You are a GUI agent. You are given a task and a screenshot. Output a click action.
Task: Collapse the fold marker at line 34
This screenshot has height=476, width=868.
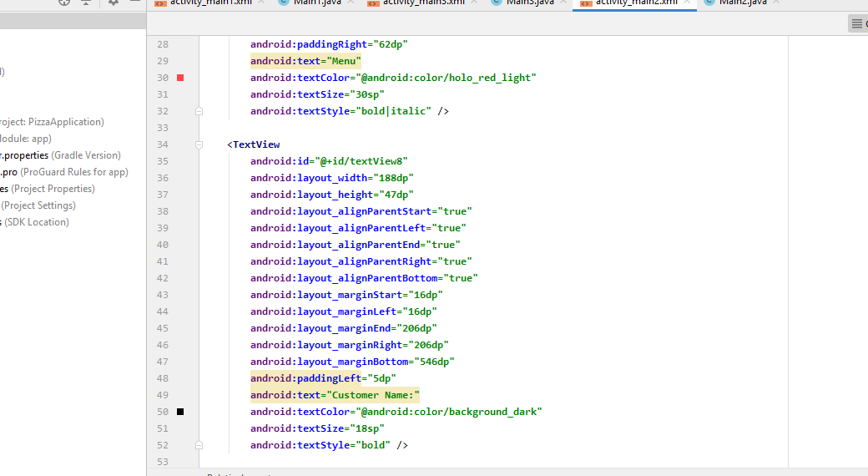[x=199, y=144]
